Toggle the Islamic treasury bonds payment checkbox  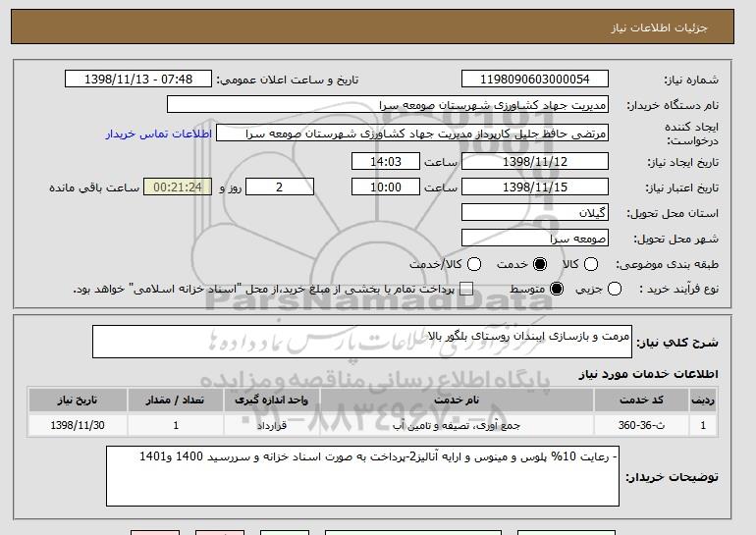click(x=465, y=289)
